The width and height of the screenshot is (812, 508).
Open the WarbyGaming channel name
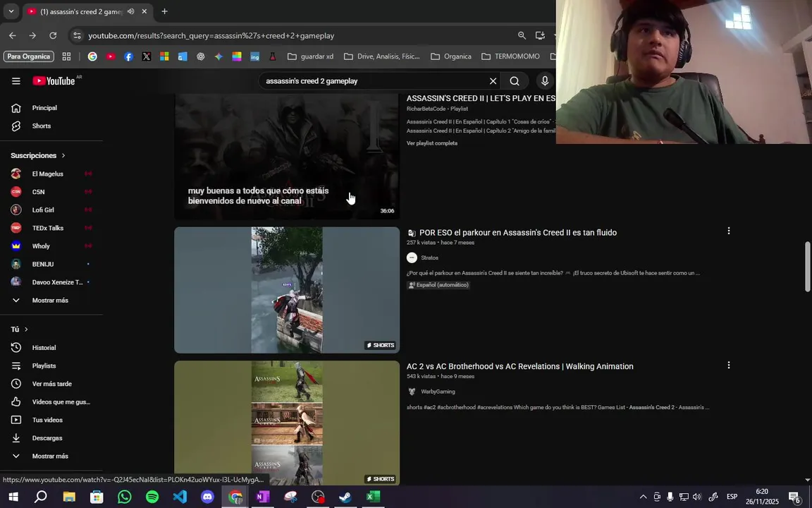point(438,392)
